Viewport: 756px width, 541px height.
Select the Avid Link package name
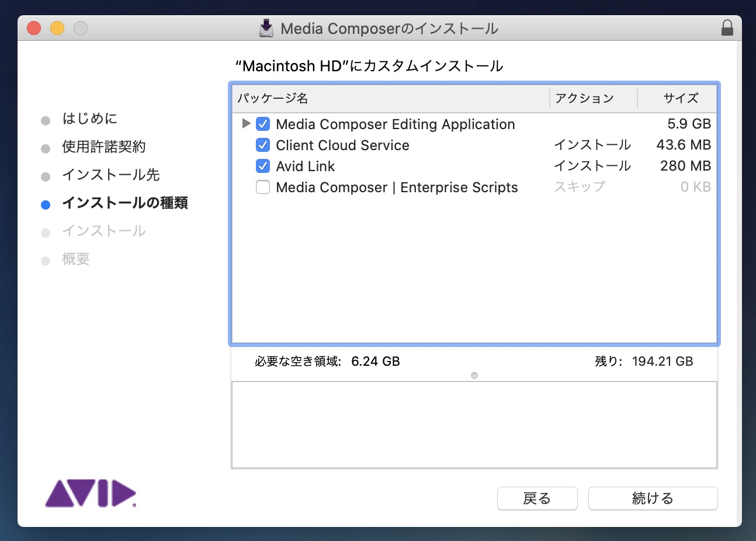pyautogui.click(x=305, y=167)
